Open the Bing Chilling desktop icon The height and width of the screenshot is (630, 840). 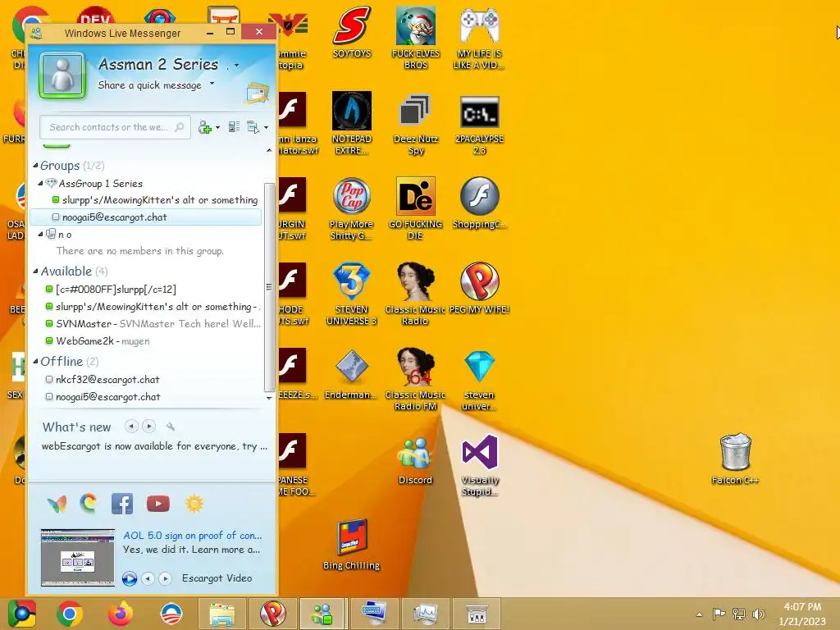click(x=351, y=545)
